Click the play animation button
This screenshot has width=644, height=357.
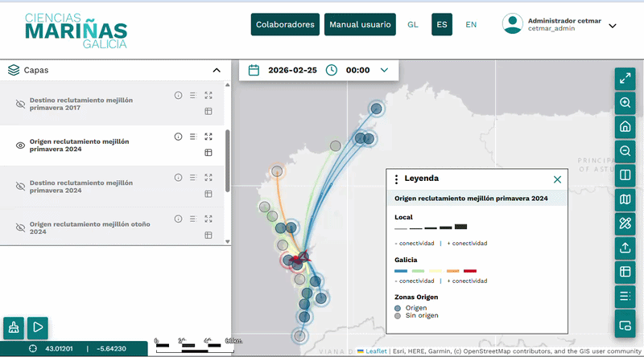(37, 327)
